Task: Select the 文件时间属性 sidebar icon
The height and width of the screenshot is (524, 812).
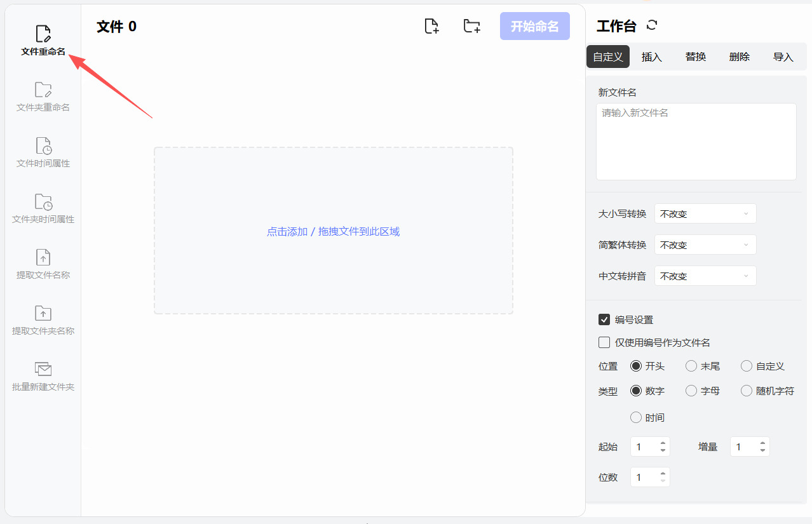Action: [43, 146]
